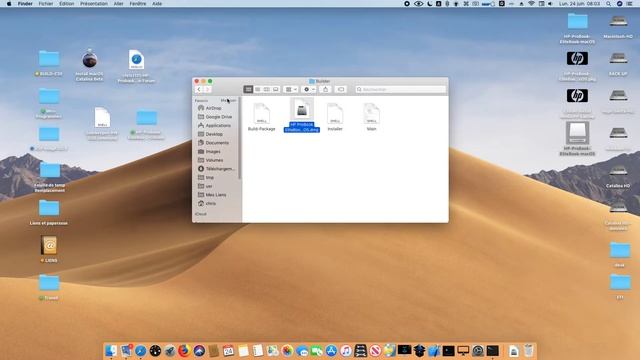Open volume control in menu bar
The height and width of the screenshot is (360, 640).
[x=550, y=4]
